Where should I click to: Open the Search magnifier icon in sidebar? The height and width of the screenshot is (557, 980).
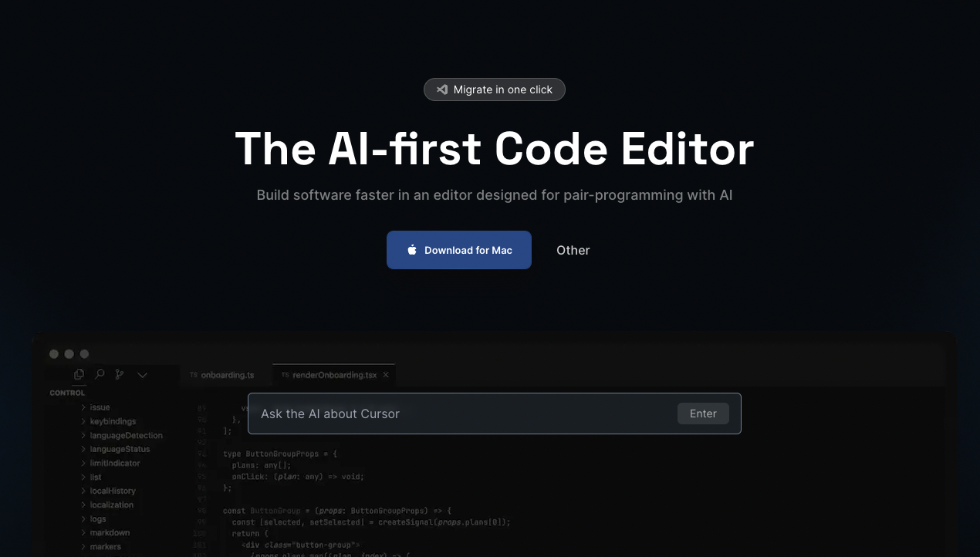pos(100,374)
